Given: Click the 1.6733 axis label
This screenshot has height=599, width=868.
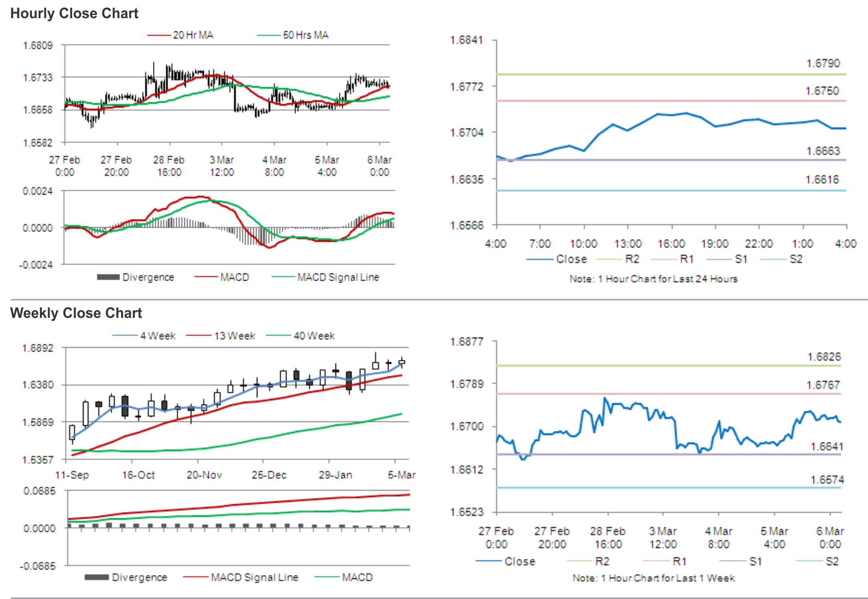Looking at the screenshot, I should pyautogui.click(x=38, y=77).
